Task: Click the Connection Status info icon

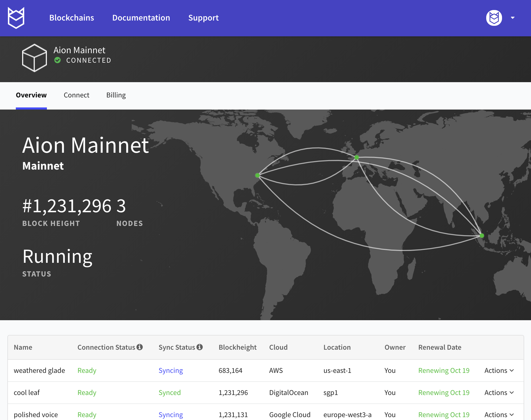Action: click(x=140, y=347)
